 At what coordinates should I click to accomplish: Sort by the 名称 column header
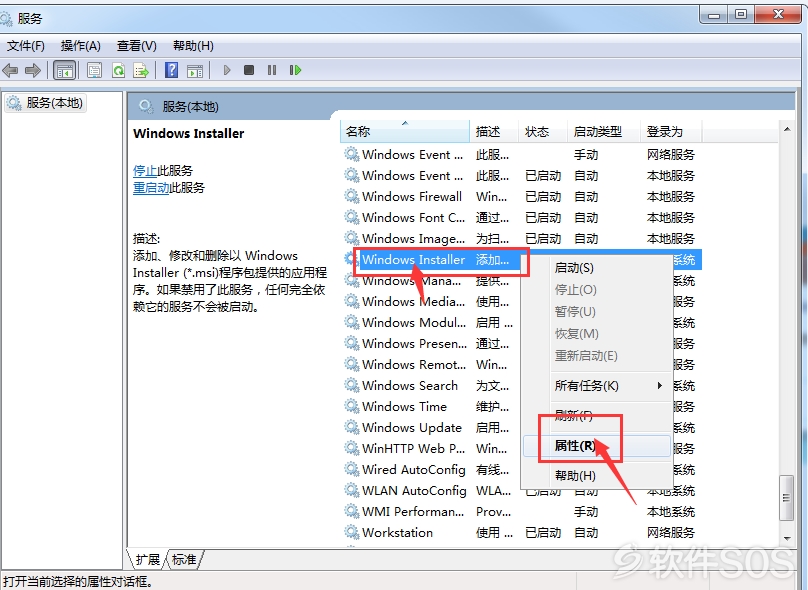click(405, 132)
